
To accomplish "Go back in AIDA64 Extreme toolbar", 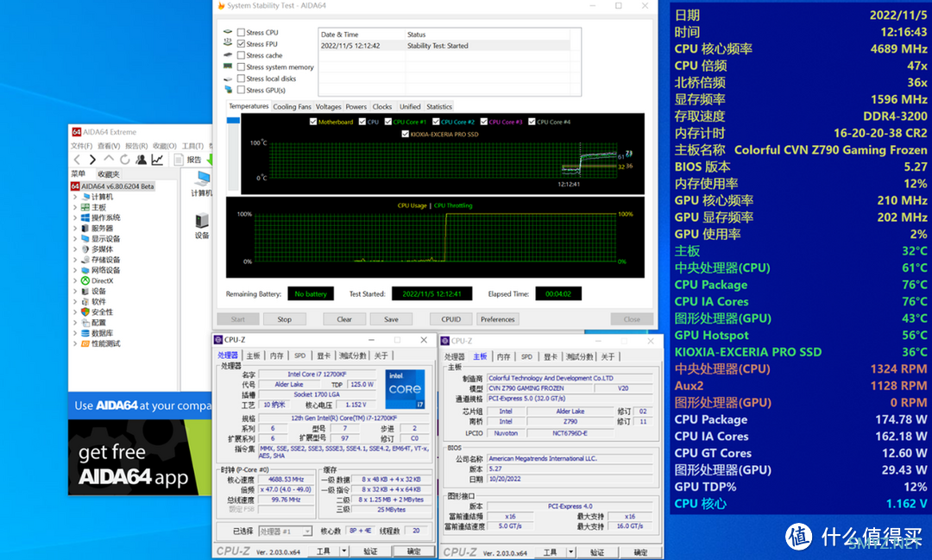I will (x=77, y=160).
